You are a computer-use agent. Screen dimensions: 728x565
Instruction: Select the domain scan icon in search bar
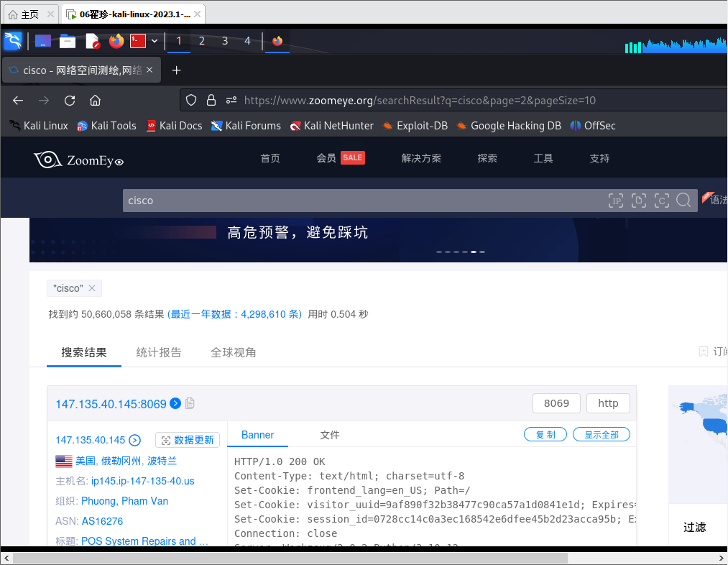coord(639,201)
